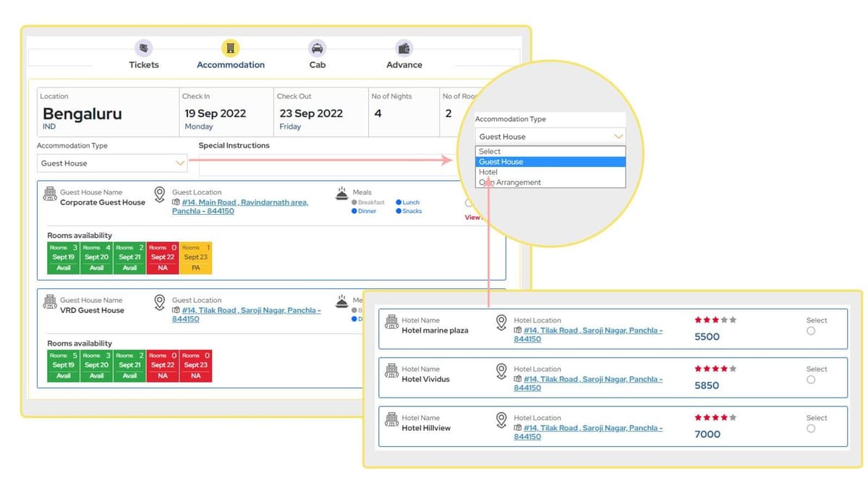
Task: Click map pin icon for Corporate Guest House
Action: point(160,195)
